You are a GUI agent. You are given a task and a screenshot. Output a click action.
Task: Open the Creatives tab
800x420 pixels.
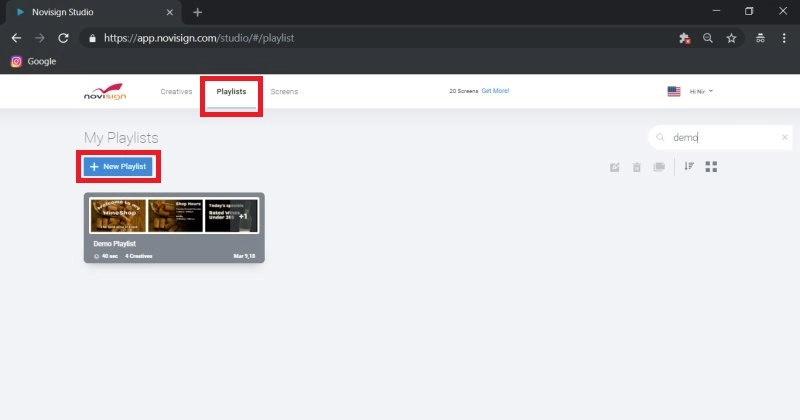(176, 91)
